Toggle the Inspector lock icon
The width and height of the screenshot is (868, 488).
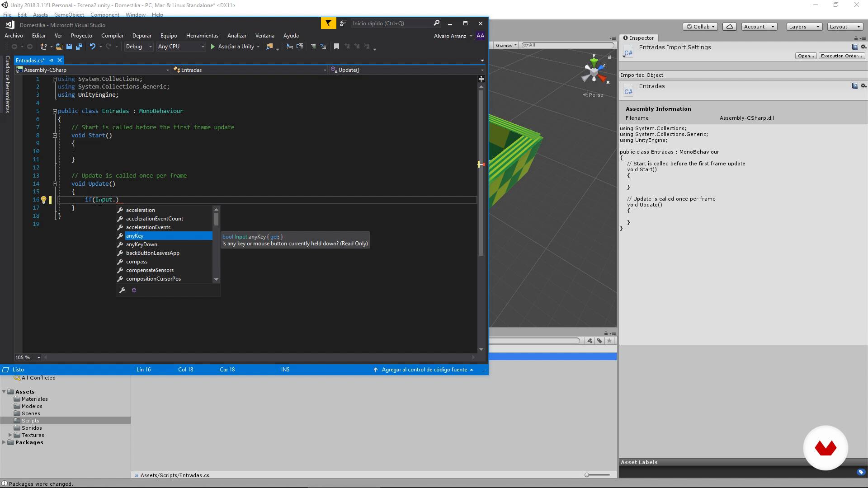856,38
